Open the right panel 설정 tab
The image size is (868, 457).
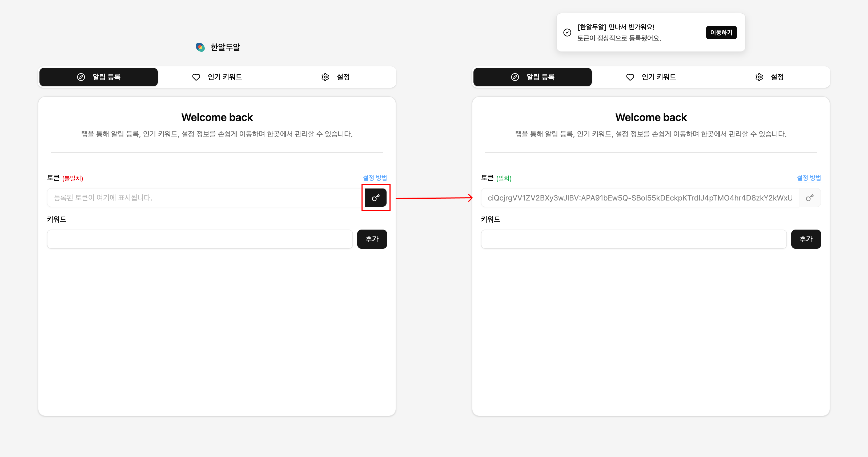[770, 77]
